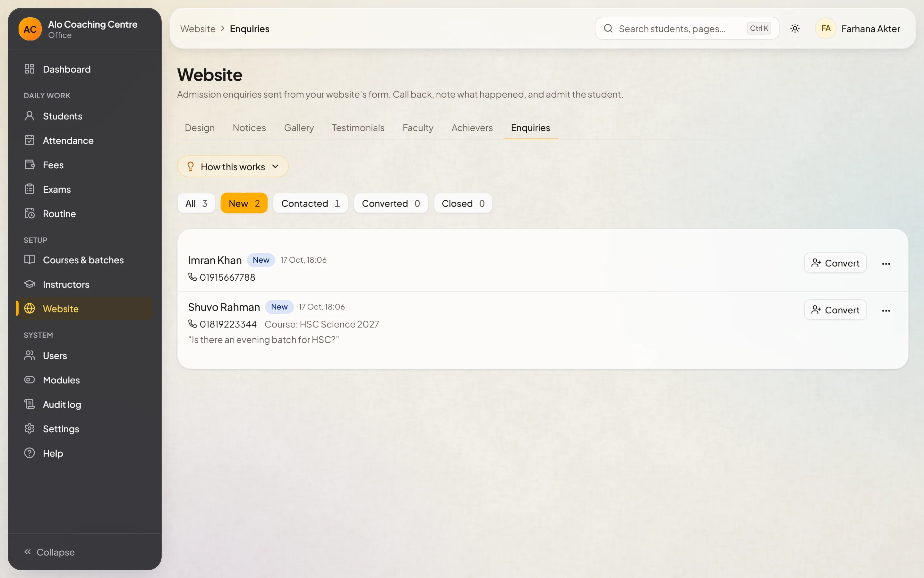Open the Farhana Akter user menu
Image resolution: width=924 pixels, height=578 pixels.
(858, 29)
